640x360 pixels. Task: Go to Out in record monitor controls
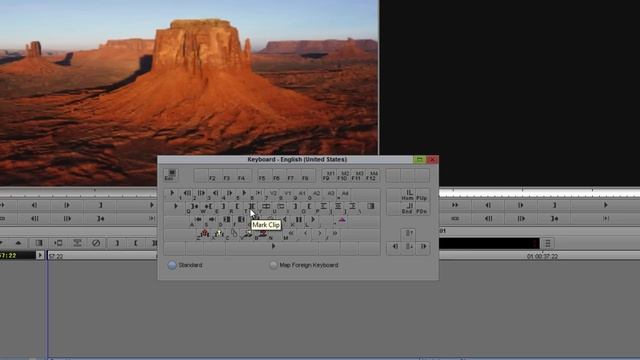click(554, 218)
